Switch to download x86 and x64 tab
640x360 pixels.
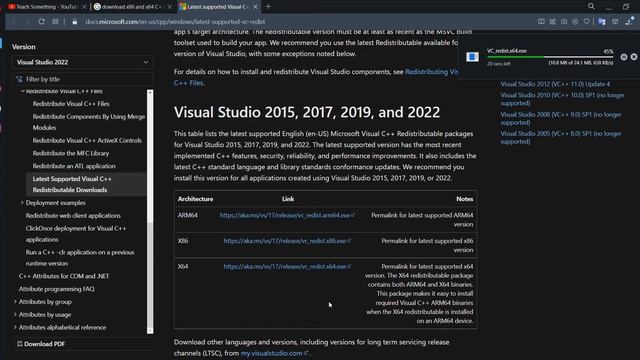coord(131,7)
